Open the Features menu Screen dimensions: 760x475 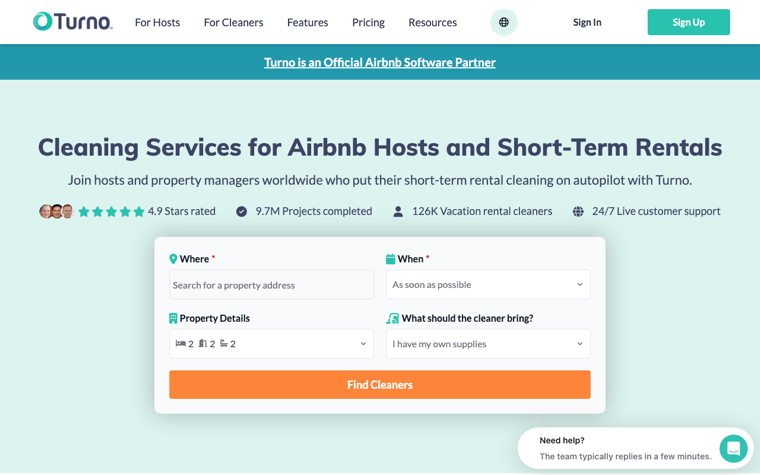307,22
